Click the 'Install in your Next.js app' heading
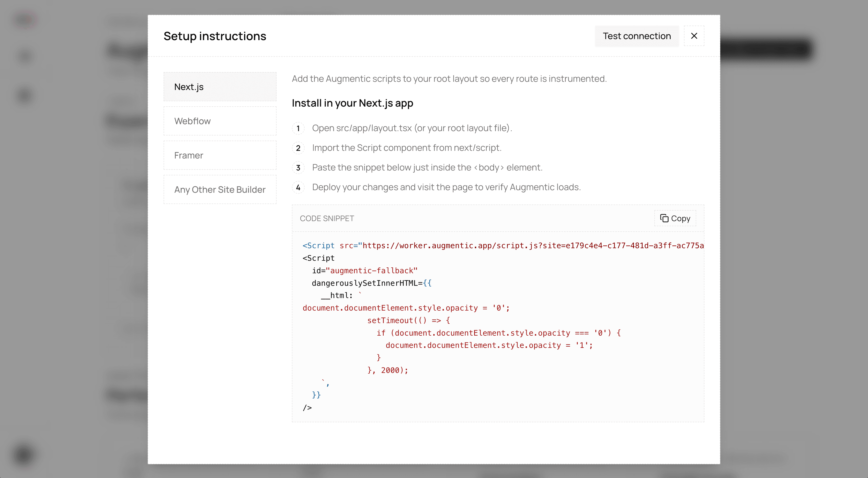This screenshot has width=868, height=478. pos(352,103)
